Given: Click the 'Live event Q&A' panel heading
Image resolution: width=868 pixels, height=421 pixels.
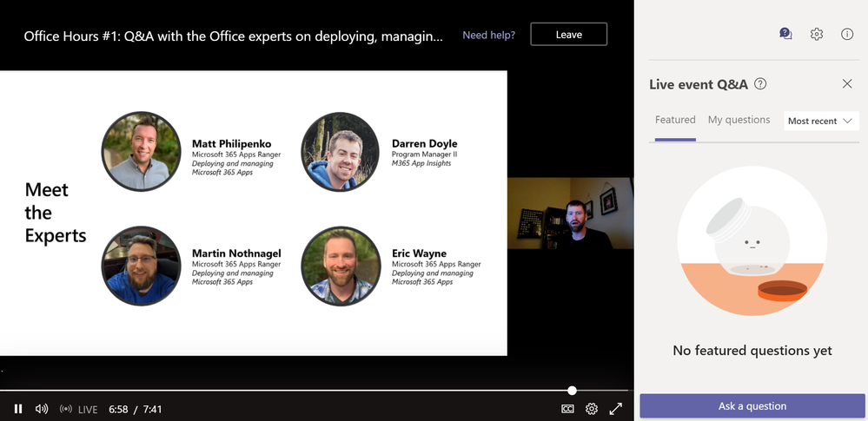Looking at the screenshot, I should 699,84.
